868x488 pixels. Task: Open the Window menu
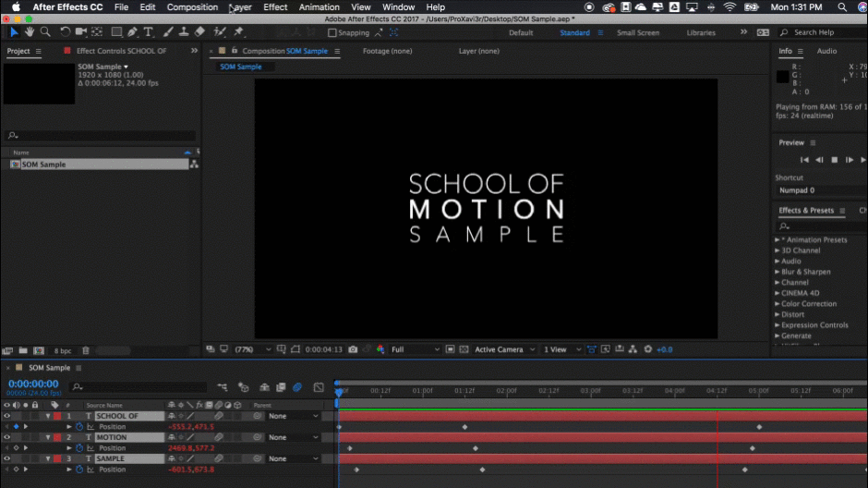coord(398,7)
